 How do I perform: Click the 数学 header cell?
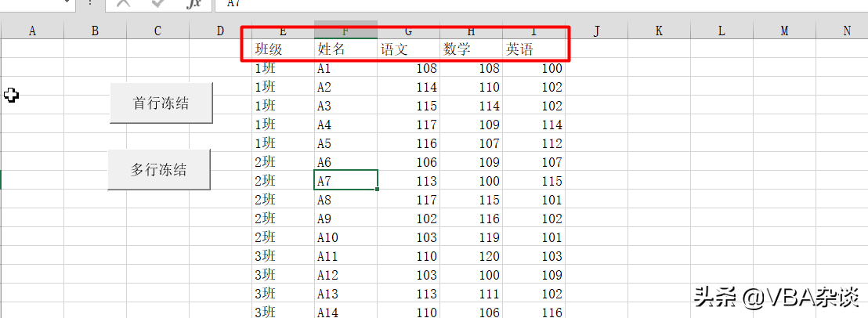[471, 49]
